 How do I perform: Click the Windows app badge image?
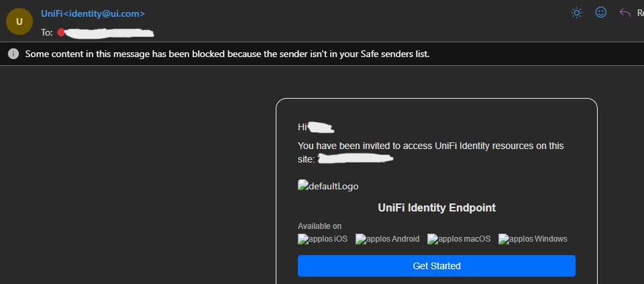[x=533, y=239]
